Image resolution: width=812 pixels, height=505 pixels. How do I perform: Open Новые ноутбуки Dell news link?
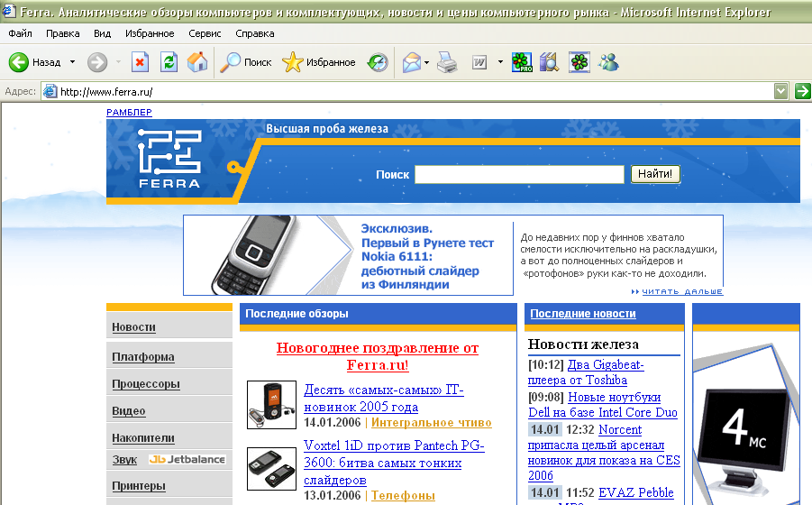(x=603, y=405)
